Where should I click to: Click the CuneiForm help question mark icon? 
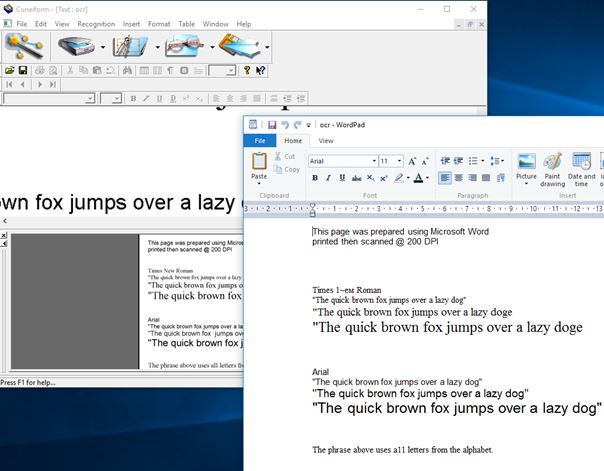(246, 71)
